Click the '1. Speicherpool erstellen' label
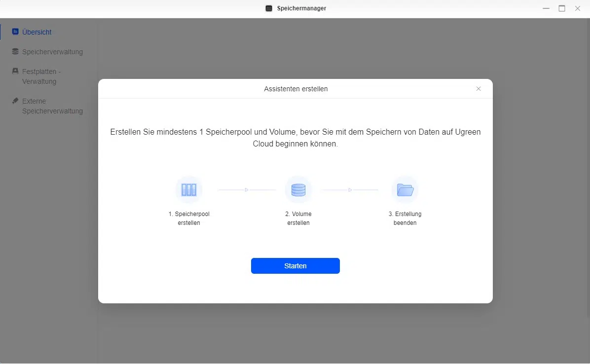Image resolution: width=590 pixels, height=364 pixels. tap(189, 218)
